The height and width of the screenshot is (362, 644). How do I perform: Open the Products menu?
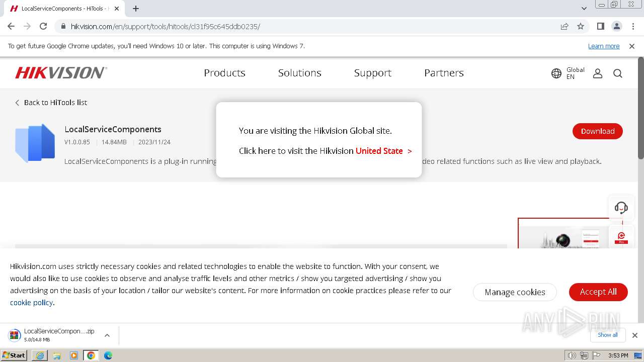tap(224, 73)
